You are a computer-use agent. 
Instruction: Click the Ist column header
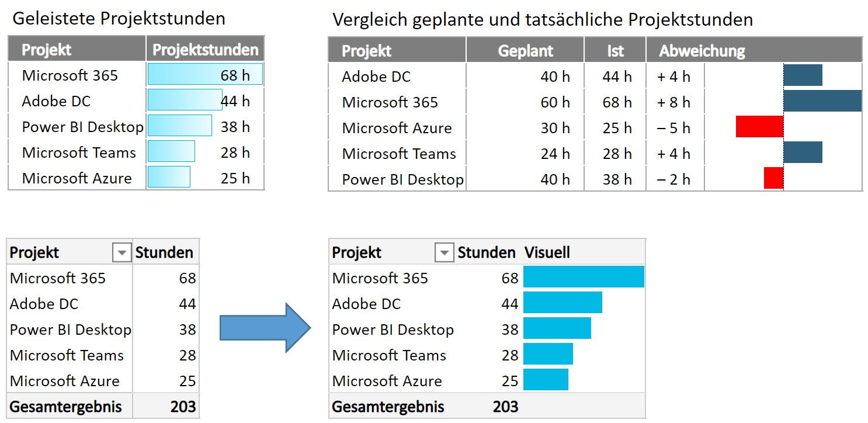tap(615, 51)
